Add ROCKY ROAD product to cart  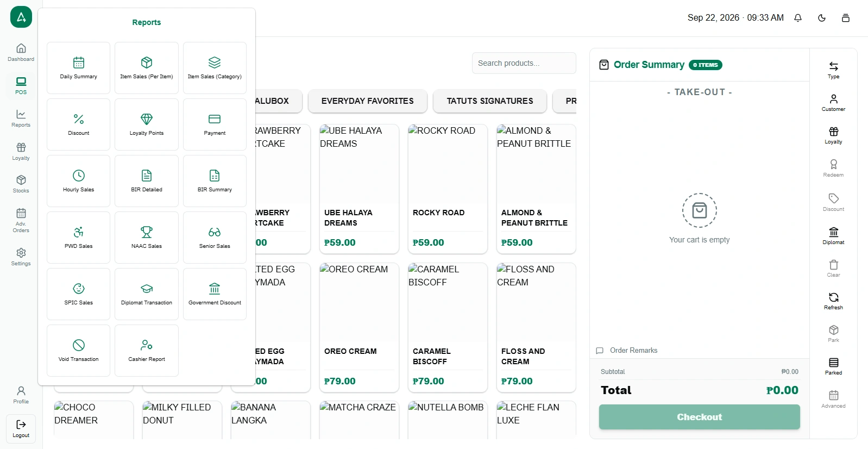pos(448,189)
